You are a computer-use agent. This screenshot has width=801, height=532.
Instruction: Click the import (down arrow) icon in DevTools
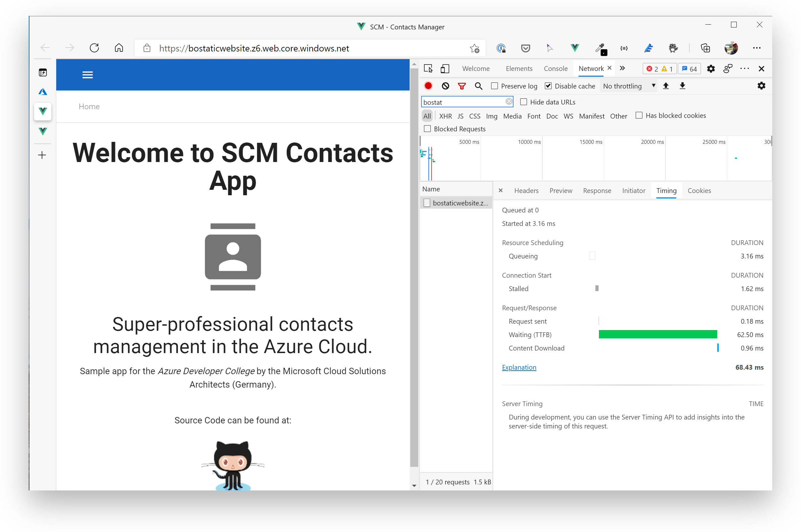pyautogui.click(x=682, y=86)
